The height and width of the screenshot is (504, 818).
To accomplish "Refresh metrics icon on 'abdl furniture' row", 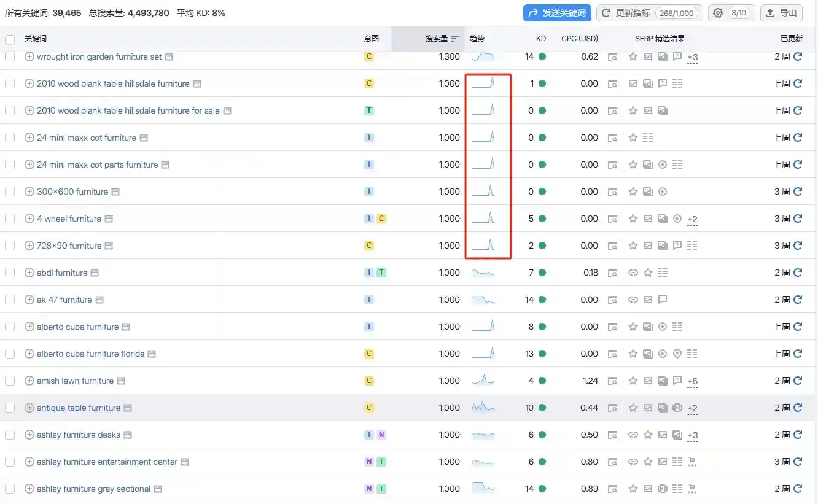I will 798,273.
